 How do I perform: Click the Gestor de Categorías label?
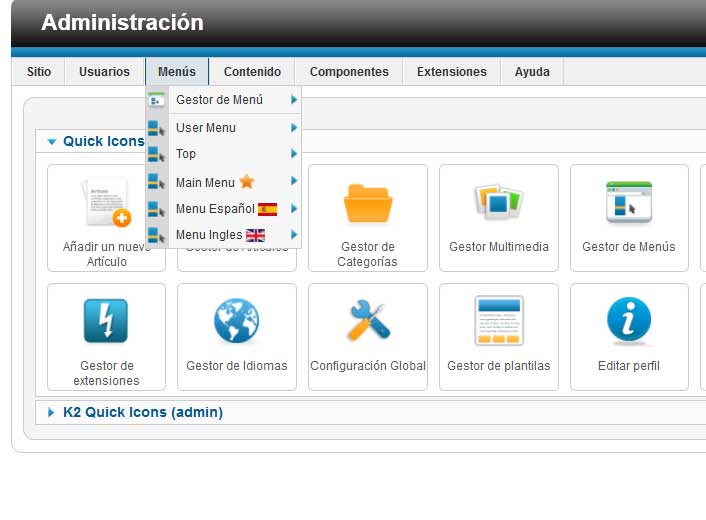tap(367, 254)
